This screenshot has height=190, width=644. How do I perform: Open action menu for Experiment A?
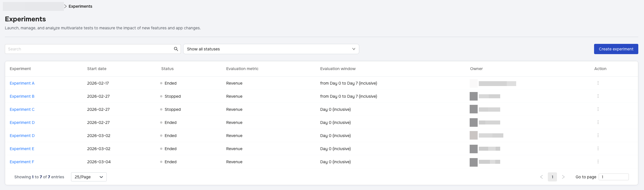tap(598, 83)
